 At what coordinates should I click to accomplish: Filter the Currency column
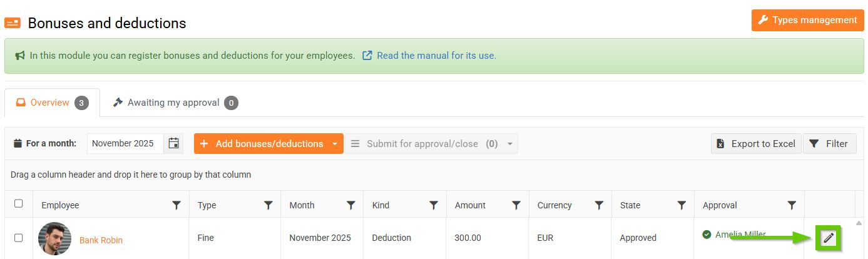599,205
